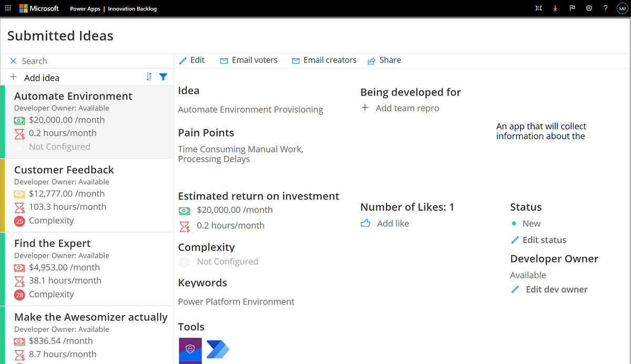Sort ideas using the blue sort arrows icon
This screenshot has height=364, width=631.
[149, 77]
